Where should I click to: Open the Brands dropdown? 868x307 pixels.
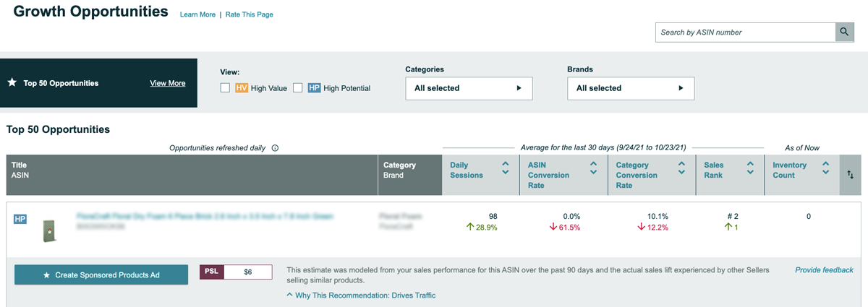click(x=631, y=88)
